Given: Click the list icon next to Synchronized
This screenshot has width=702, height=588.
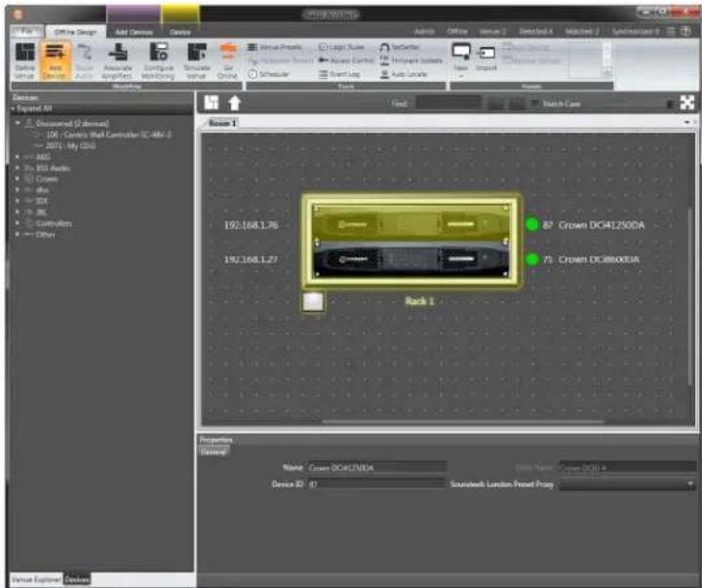Looking at the screenshot, I should [x=671, y=31].
